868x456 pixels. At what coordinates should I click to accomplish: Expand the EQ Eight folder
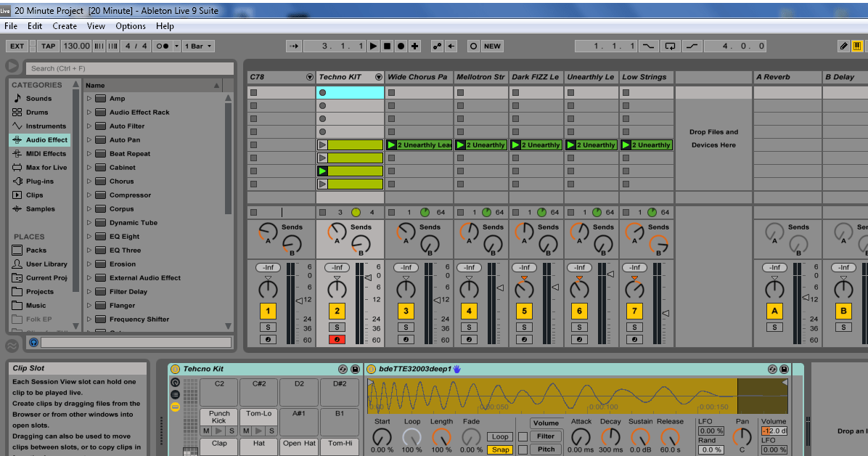tap(90, 237)
